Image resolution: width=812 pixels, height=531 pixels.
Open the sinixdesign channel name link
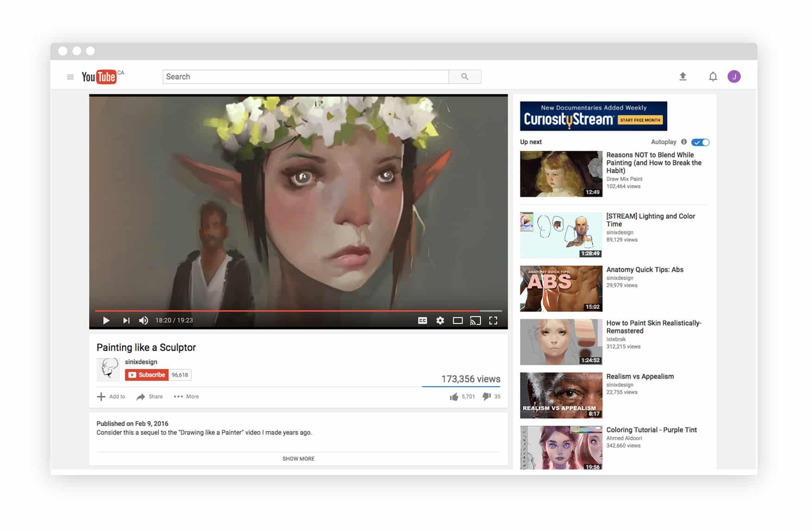pyautogui.click(x=141, y=362)
